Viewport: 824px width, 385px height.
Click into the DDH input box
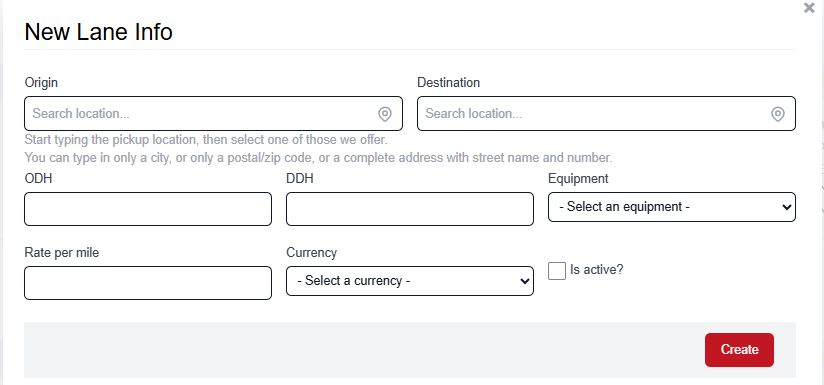[410, 209]
